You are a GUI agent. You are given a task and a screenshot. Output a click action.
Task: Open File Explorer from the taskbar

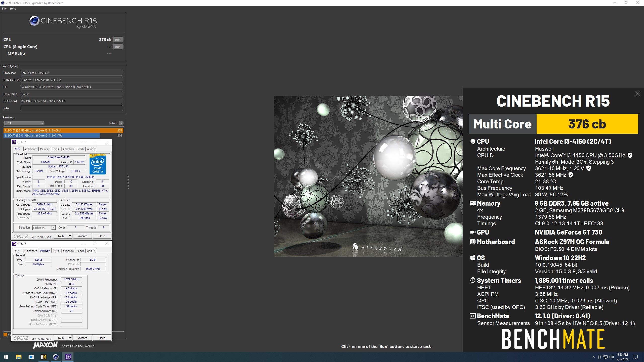19,357
